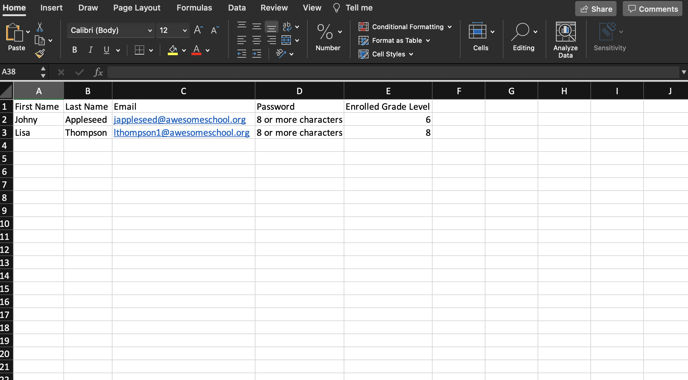
Task: Align text to bottom
Action: [x=272, y=27]
